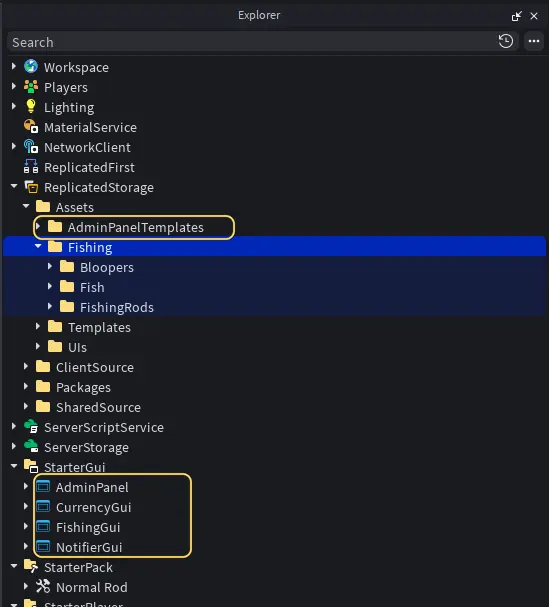Screen dimensions: 549x607
Task: Select the ClientSource folder label
Action: (95, 367)
